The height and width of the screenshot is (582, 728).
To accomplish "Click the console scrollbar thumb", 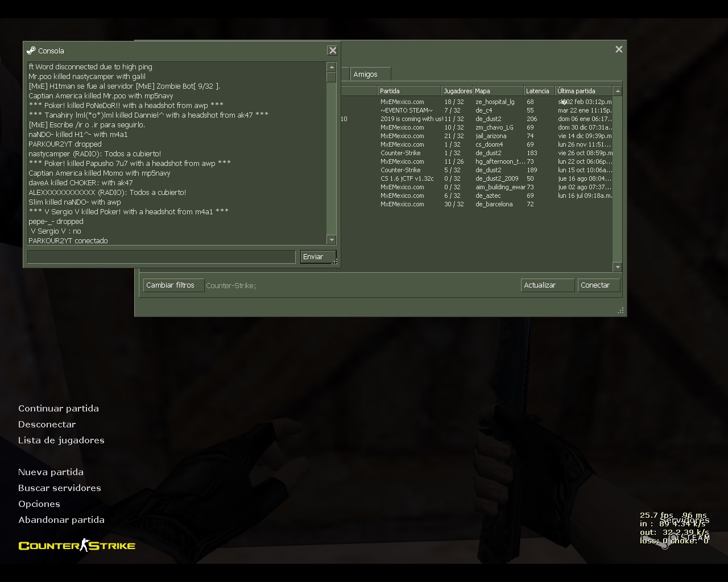I will pos(332,77).
